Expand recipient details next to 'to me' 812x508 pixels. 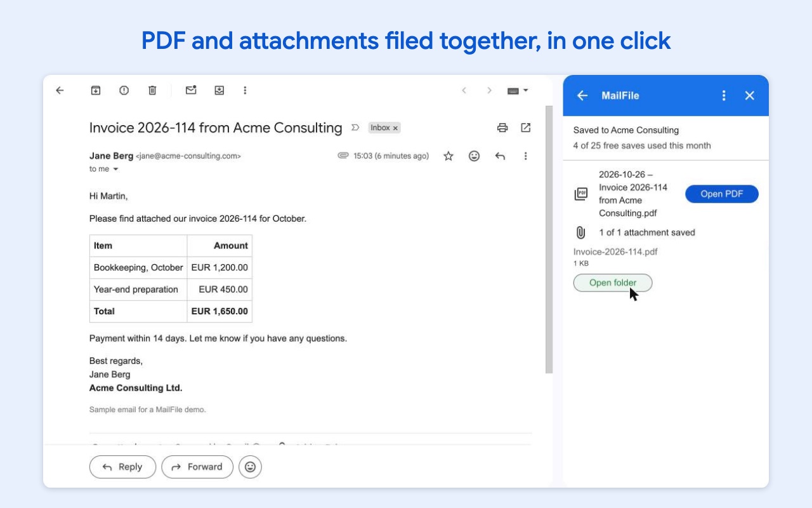pyautogui.click(x=115, y=169)
